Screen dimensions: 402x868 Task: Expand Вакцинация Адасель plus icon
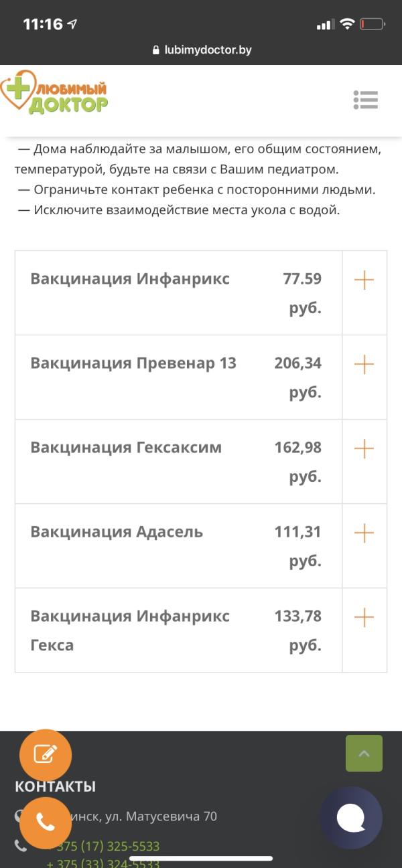tap(364, 533)
